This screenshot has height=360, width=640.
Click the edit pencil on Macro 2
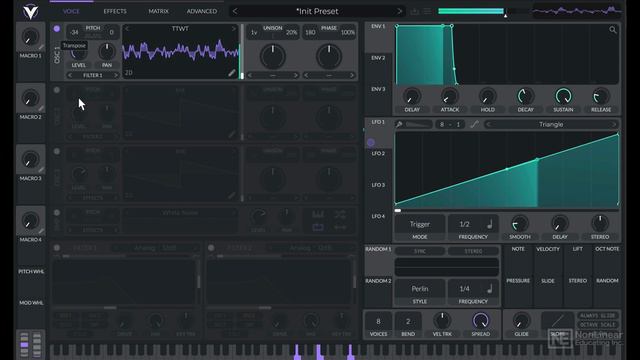(x=41, y=109)
